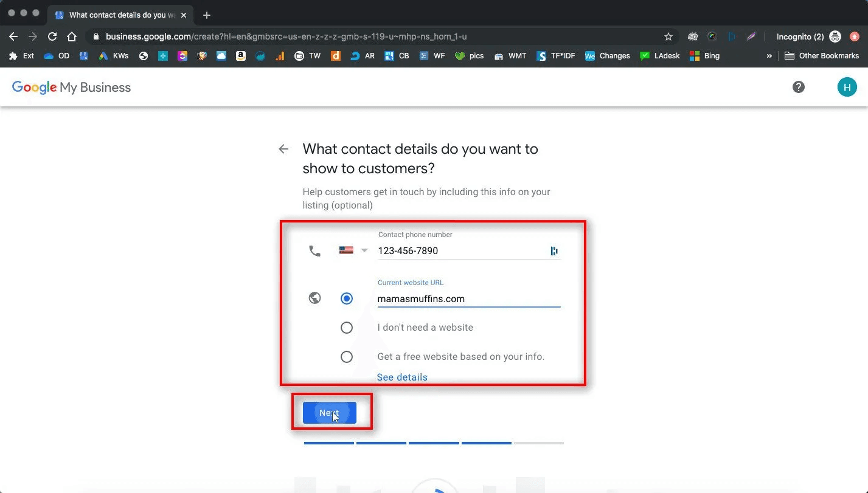This screenshot has width=868, height=493.
Task: Open the KWs bookmark
Action: pos(114,55)
